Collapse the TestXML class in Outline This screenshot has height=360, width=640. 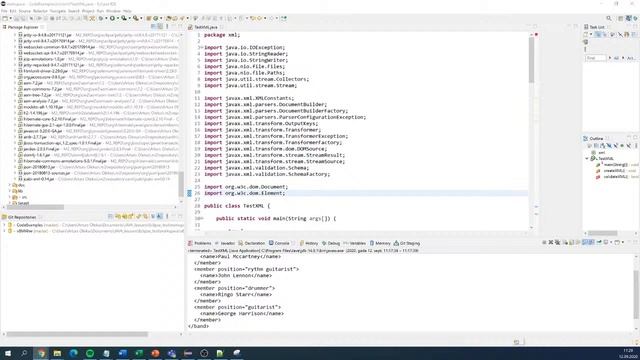587,159
